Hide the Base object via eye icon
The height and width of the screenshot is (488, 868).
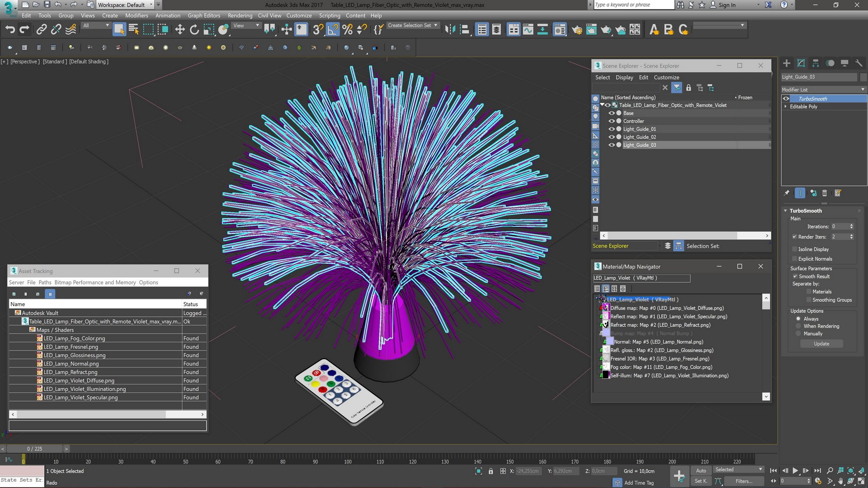[x=612, y=113]
